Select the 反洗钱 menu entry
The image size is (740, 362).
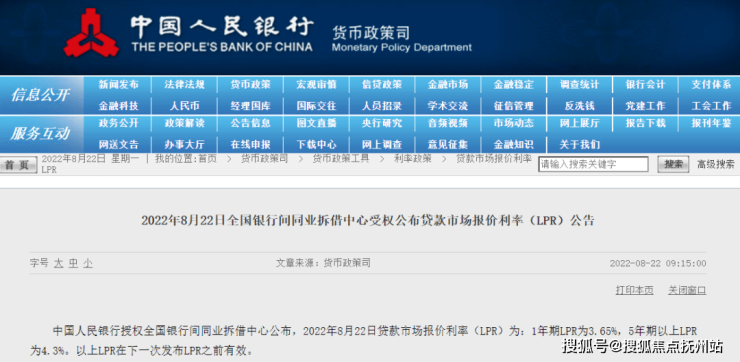click(580, 106)
